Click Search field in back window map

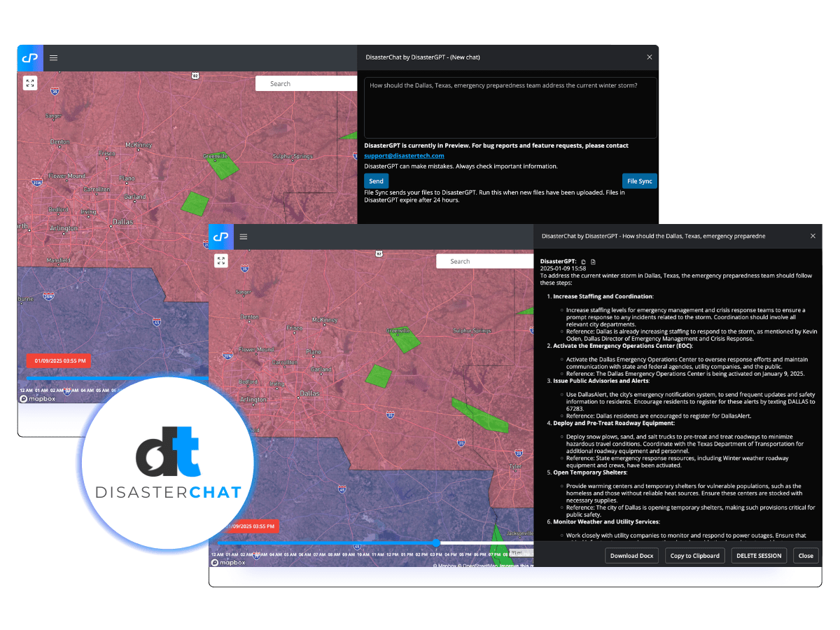pyautogui.click(x=306, y=83)
